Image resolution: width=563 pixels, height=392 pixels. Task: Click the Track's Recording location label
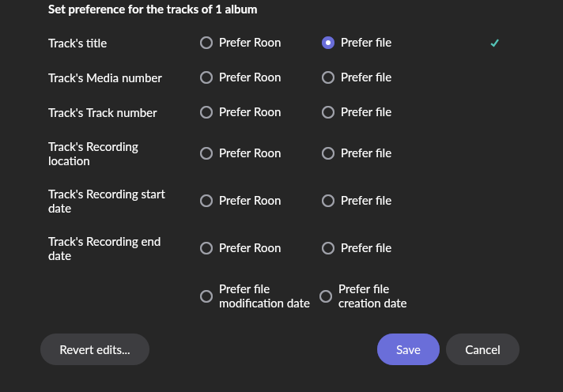click(93, 154)
